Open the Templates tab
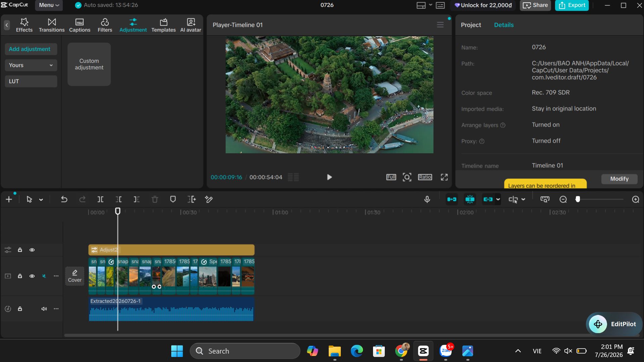 (x=164, y=25)
